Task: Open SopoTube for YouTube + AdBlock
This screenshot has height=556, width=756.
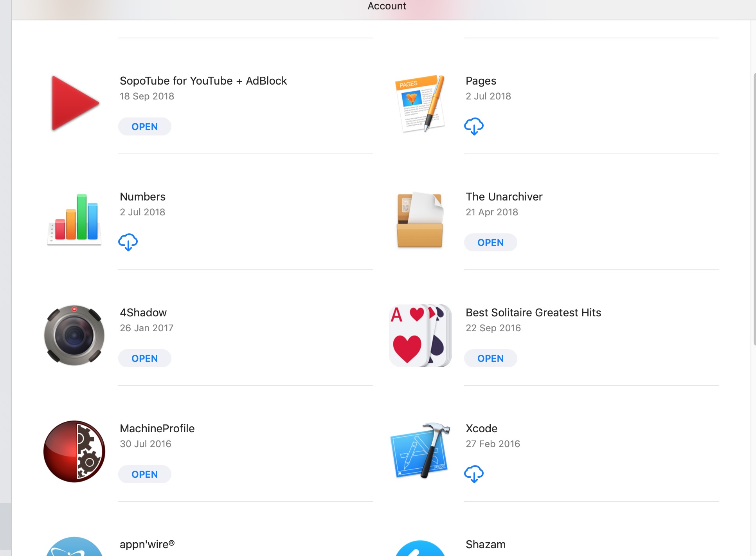Action: click(x=144, y=126)
